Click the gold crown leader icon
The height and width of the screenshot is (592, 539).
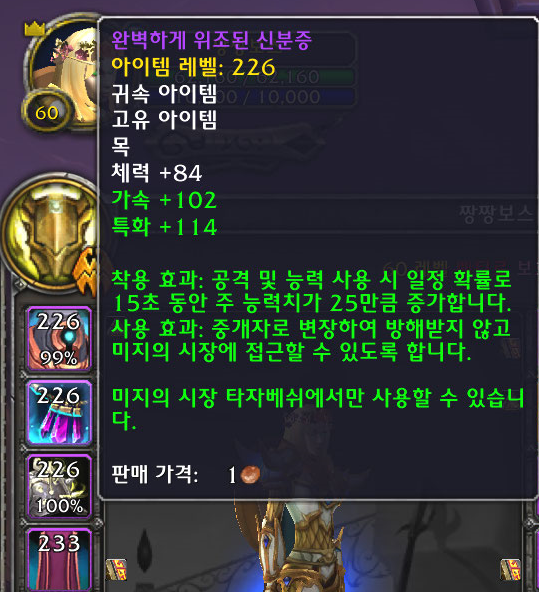tap(34, 29)
